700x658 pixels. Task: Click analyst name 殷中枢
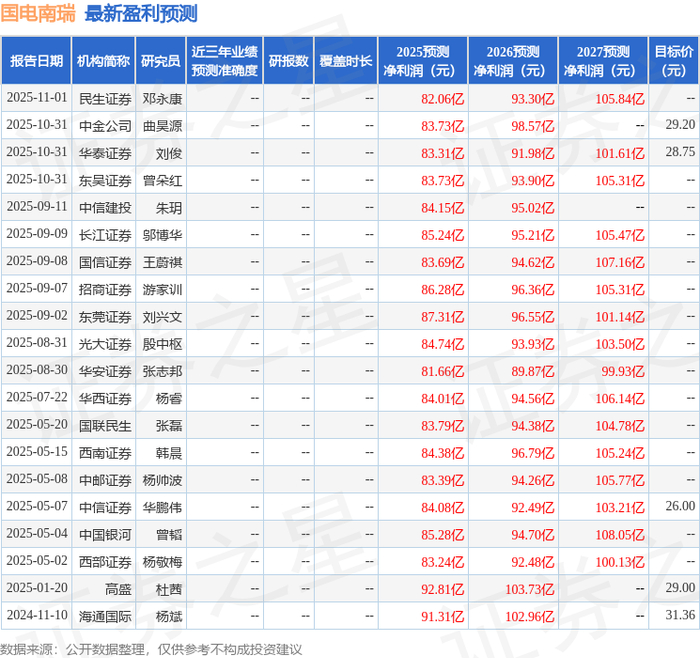coord(162,344)
